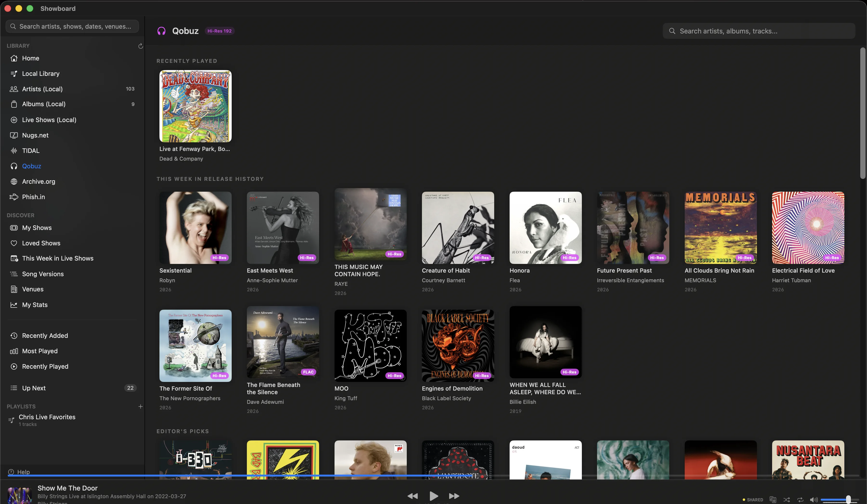
Task: Add a new playlist with the plus button
Action: pos(140,406)
